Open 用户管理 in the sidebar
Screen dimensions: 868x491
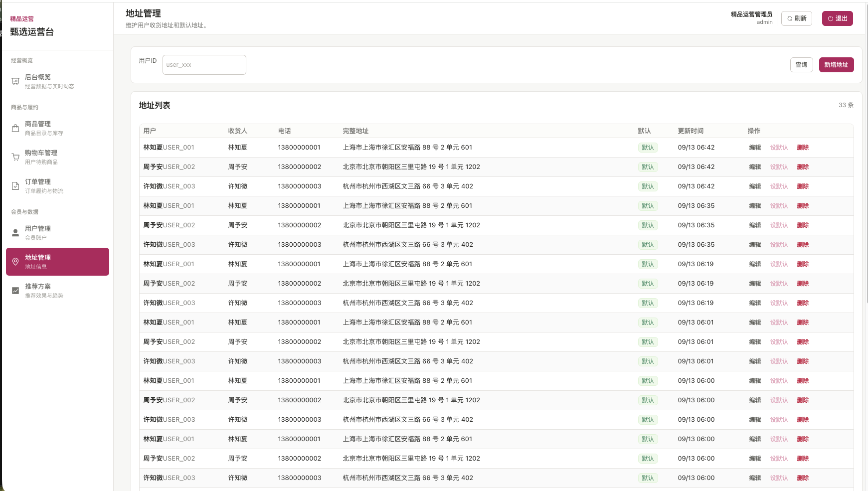(x=57, y=233)
